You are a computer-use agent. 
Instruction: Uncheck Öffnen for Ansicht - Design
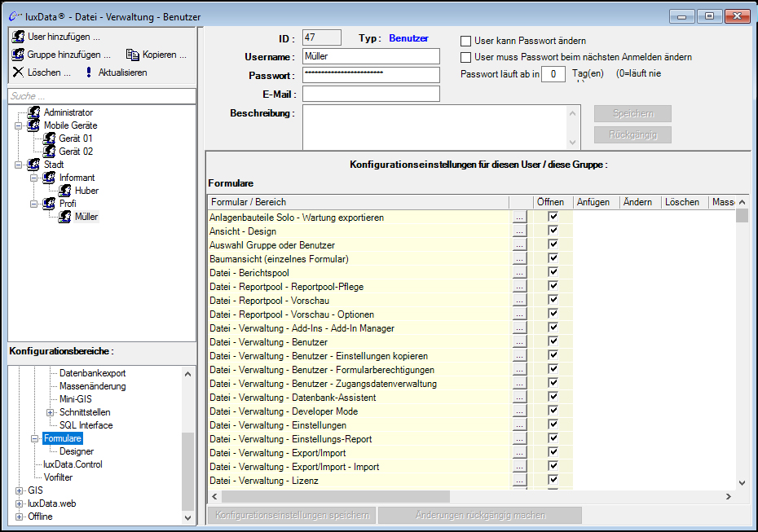click(x=553, y=231)
